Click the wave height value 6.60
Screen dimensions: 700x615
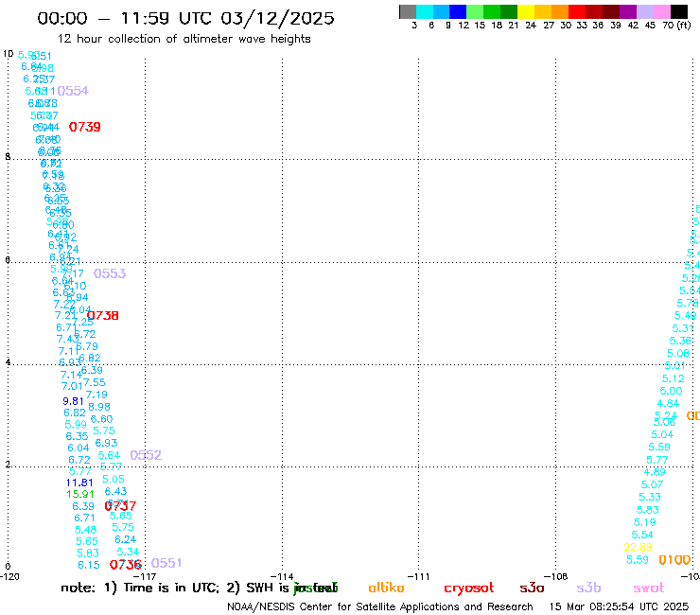pyautogui.click(x=102, y=419)
